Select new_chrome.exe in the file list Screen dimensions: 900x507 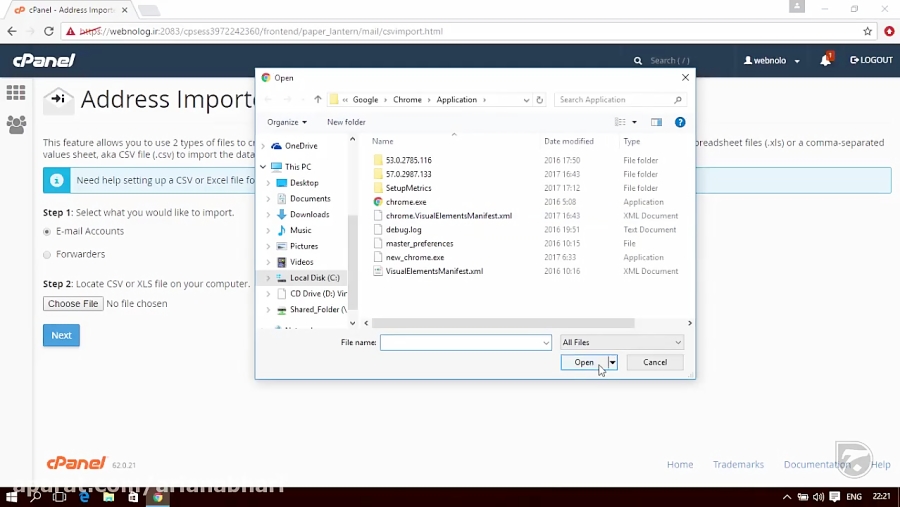tap(414, 257)
